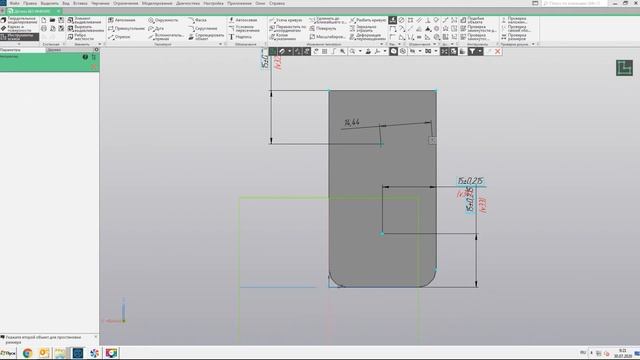Click the New document icon
The image size is (640, 360).
44,20
